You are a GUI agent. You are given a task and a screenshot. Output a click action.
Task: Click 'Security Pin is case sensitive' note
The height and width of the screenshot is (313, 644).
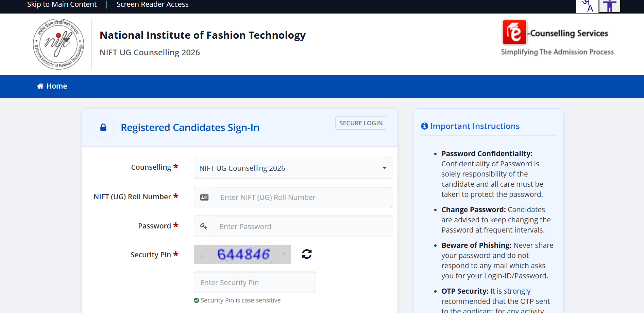point(240,300)
